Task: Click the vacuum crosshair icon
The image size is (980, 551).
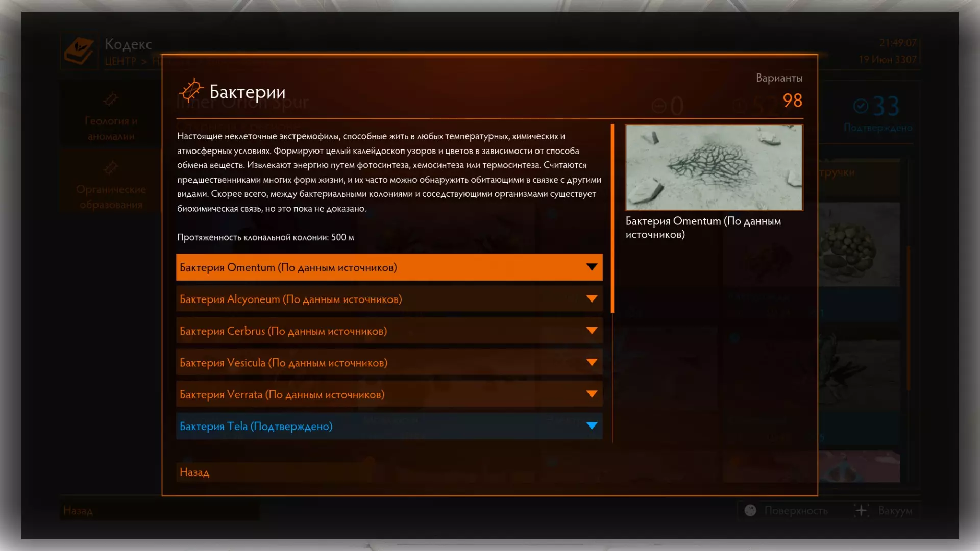Action: tap(862, 510)
